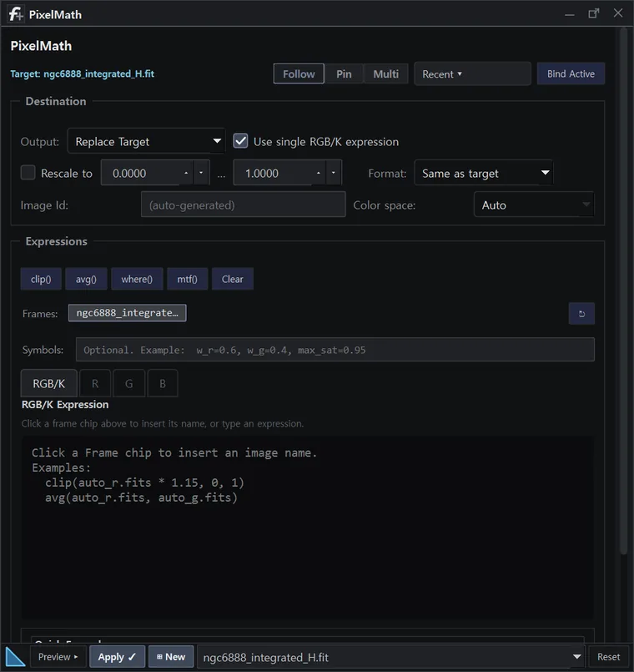Viewport: 634px width, 672px height.
Task: Open the Recent dropdown
Action: 472,73
